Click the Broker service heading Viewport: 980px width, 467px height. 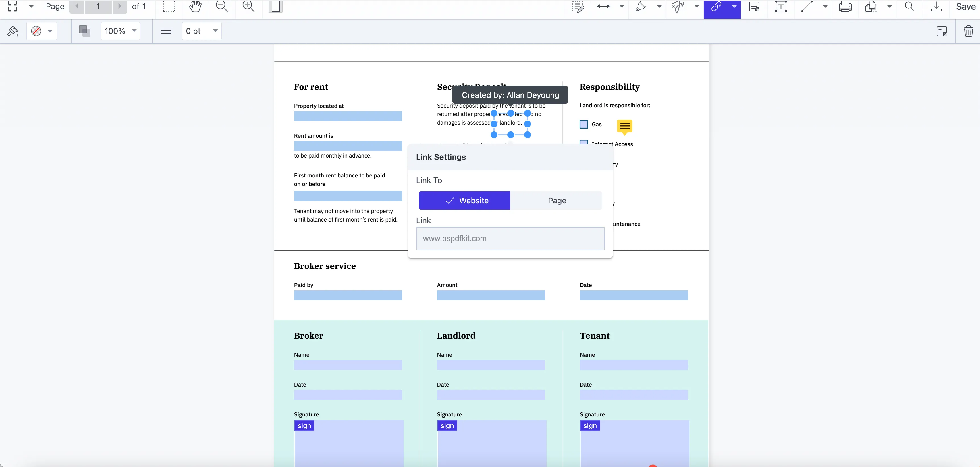pos(325,266)
